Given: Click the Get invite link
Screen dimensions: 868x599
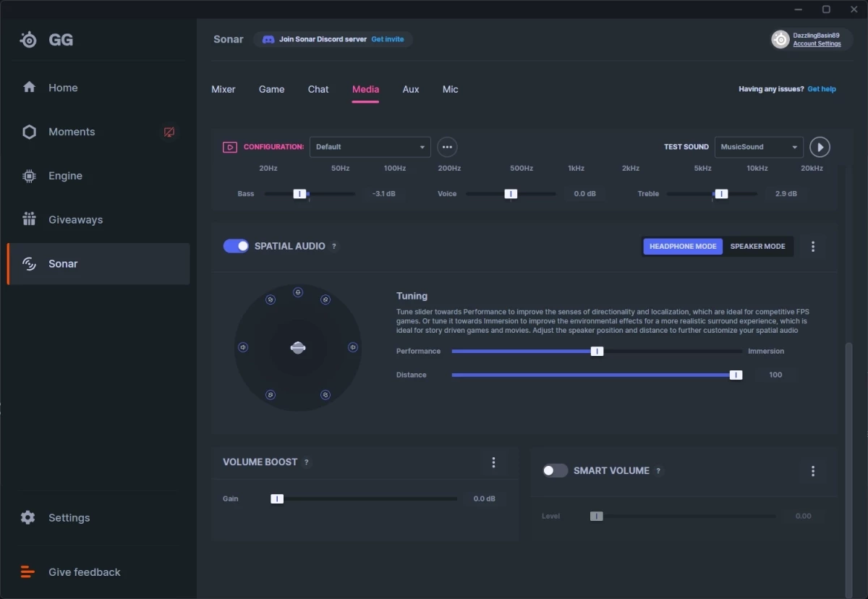Looking at the screenshot, I should [388, 39].
